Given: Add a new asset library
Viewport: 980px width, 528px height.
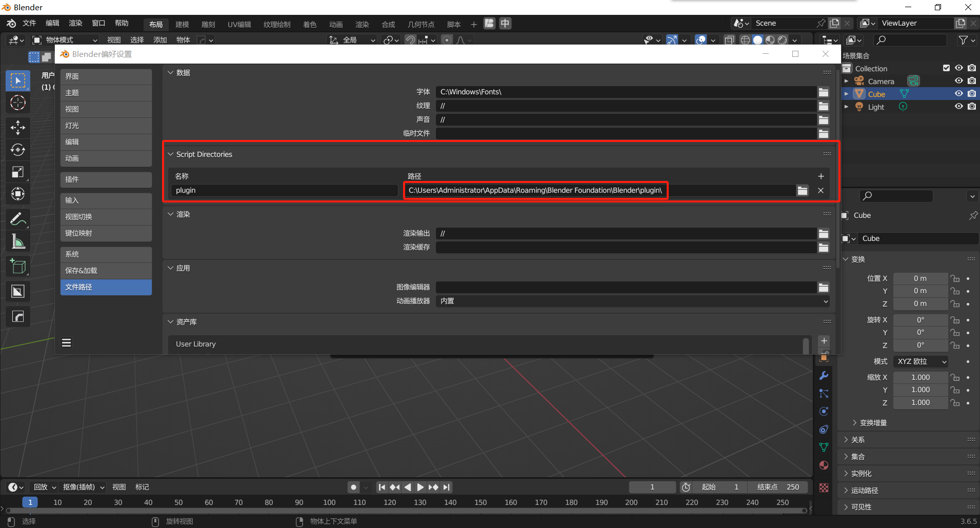Looking at the screenshot, I should 824,341.
